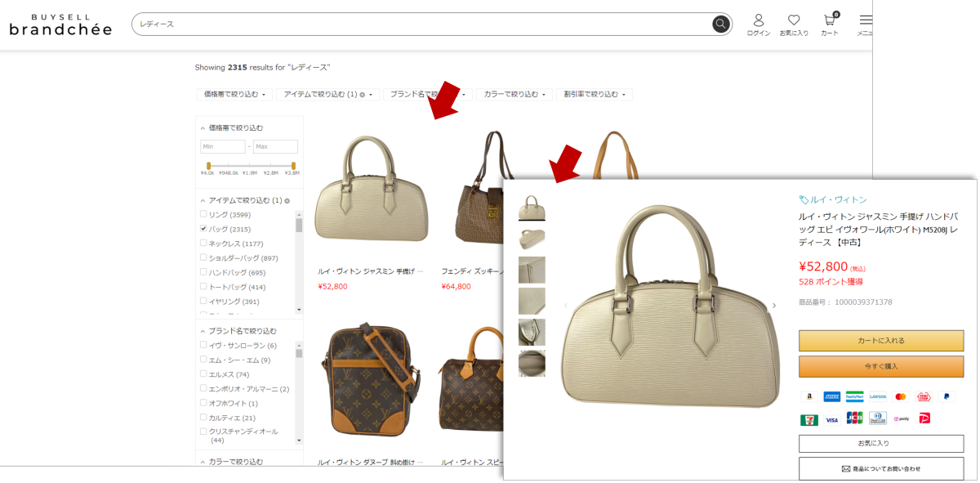Open the ログイン account icon
This screenshot has height=483, width=980.
click(x=759, y=20)
